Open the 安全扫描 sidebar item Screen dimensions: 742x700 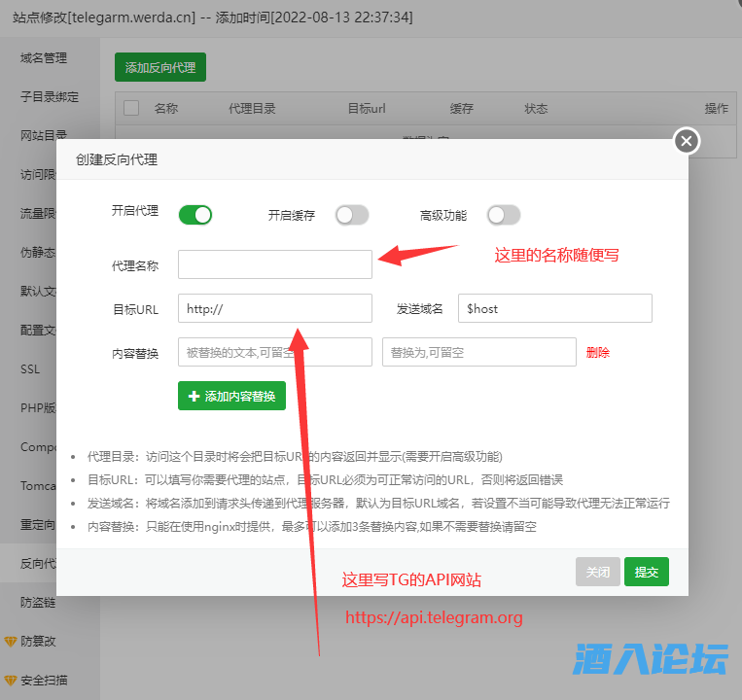pyautogui.click(x=44, y=681)
